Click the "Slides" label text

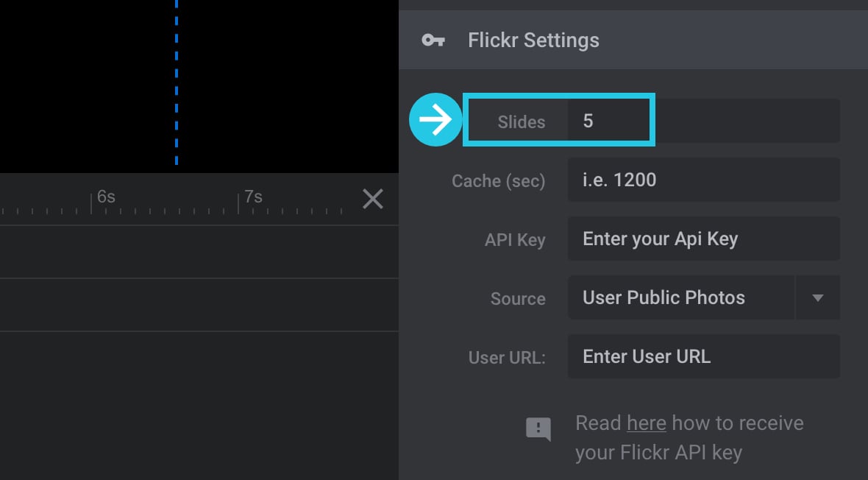pos(521,122)
